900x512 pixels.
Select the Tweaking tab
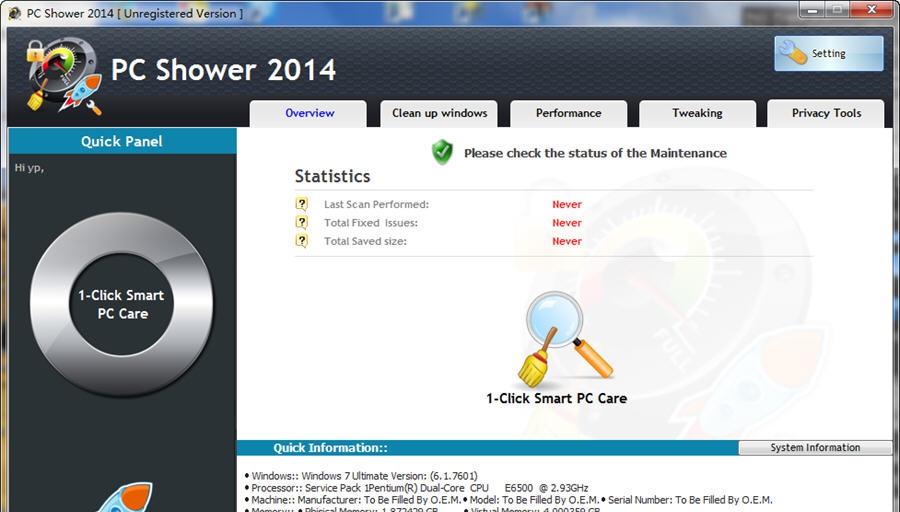tap(697, 113)
